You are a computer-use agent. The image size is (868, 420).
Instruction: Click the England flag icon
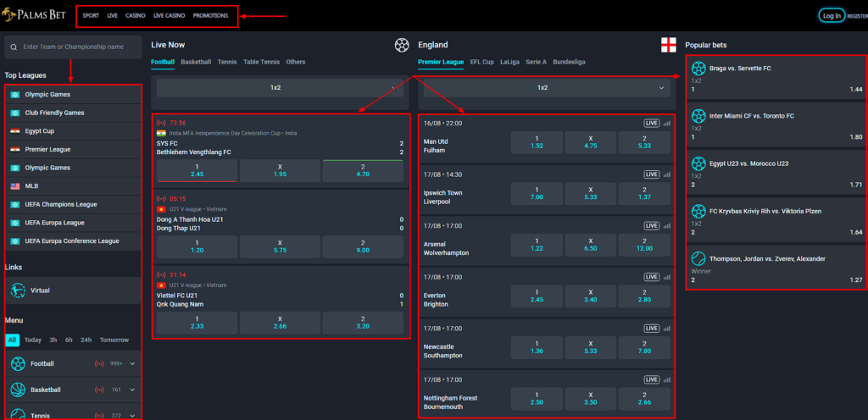click(x=668, y=45)
